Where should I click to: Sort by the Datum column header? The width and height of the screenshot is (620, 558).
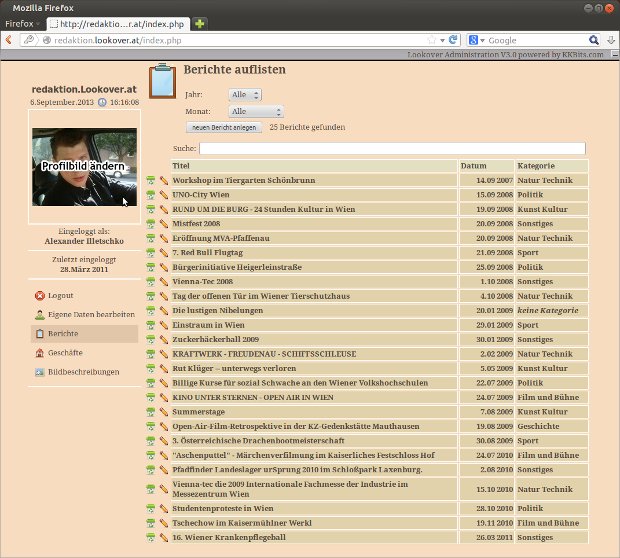486,166
